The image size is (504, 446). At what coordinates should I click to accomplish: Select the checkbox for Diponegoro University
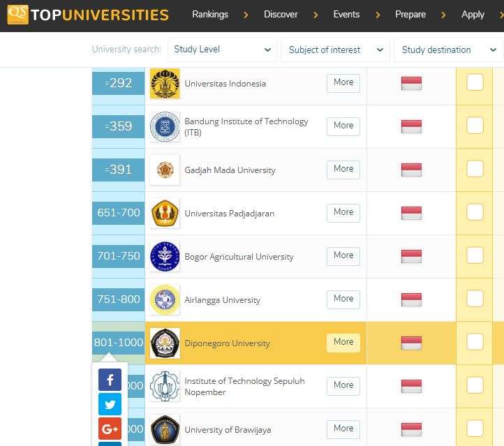(475, 342)
